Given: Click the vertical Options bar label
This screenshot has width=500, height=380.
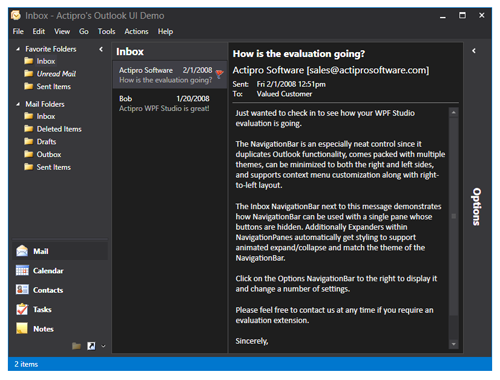Looking at the screenshot, I should (x=477, y=207).
